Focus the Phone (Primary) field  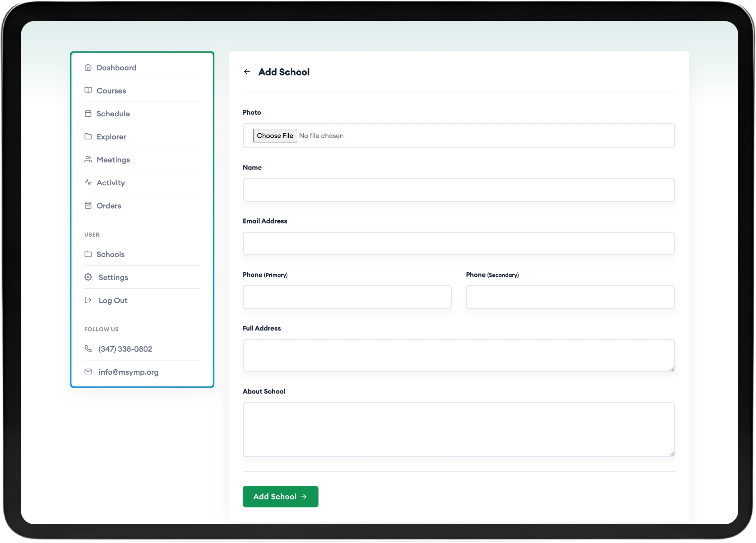(347, 297)
